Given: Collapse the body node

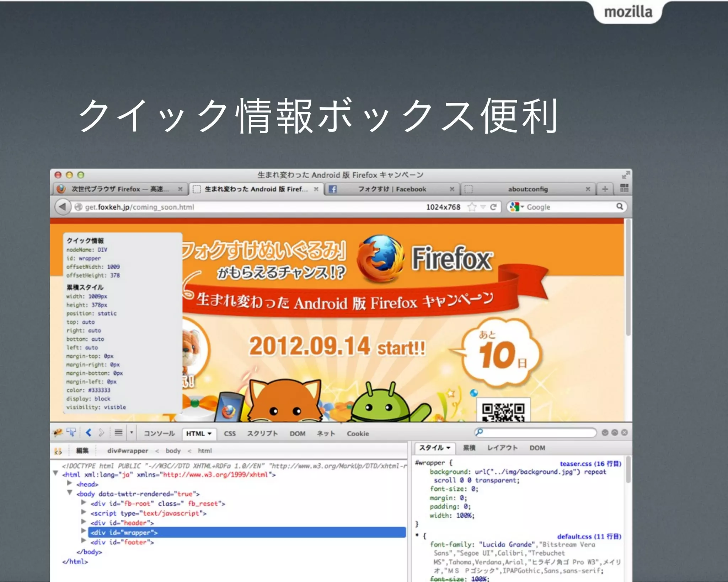Looking at the screenshot, I should (x=70, y=493).
